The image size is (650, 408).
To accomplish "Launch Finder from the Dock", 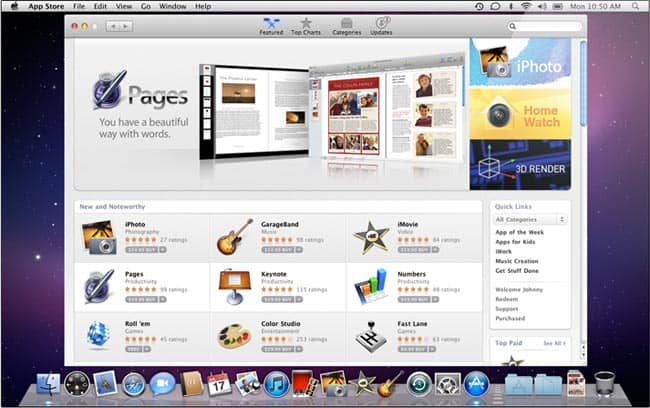I will (x=47, y=383).
